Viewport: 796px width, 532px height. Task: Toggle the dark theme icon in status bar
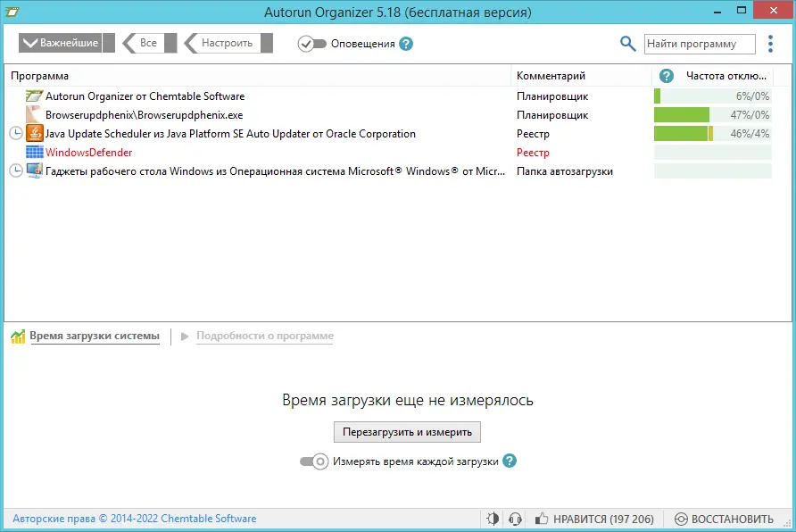point(493,519)
